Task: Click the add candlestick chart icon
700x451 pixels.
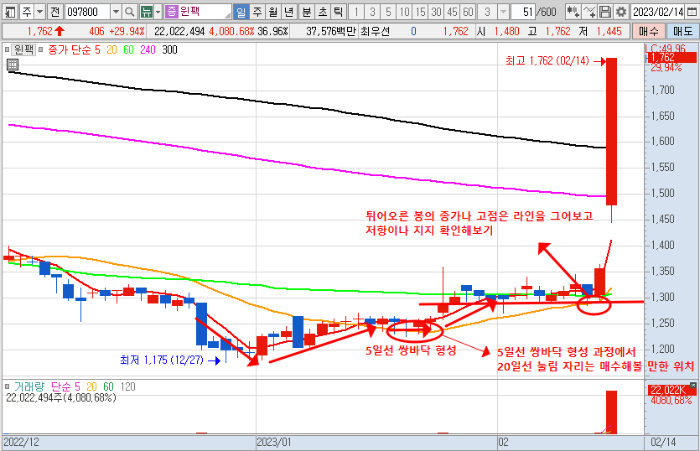Action: (x=573, y=12)
